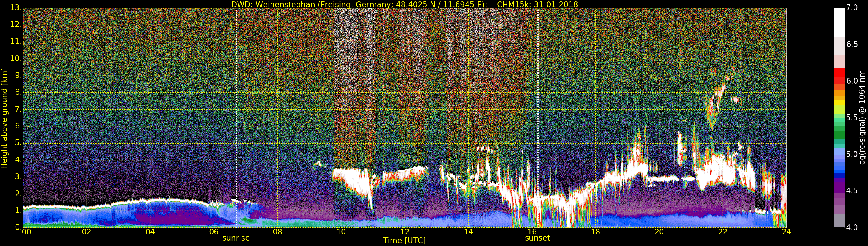Pick the white top segment of the colorbar
868x246 pixels.
pos(839,23)
